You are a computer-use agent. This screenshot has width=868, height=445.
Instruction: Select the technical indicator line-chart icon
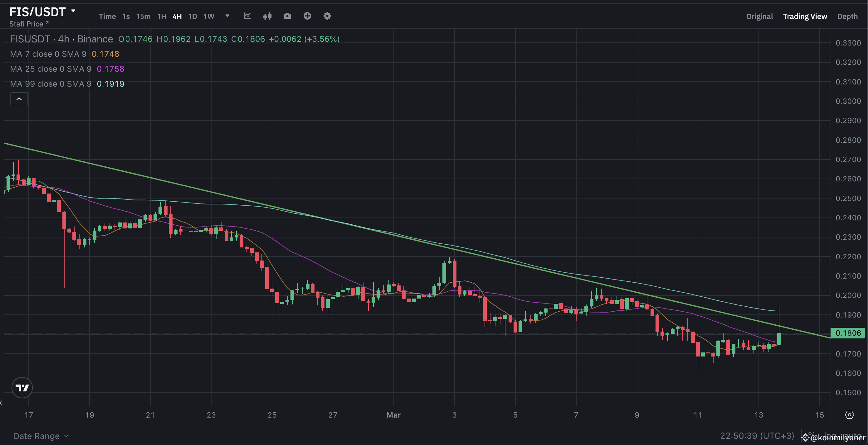[247, 16]
